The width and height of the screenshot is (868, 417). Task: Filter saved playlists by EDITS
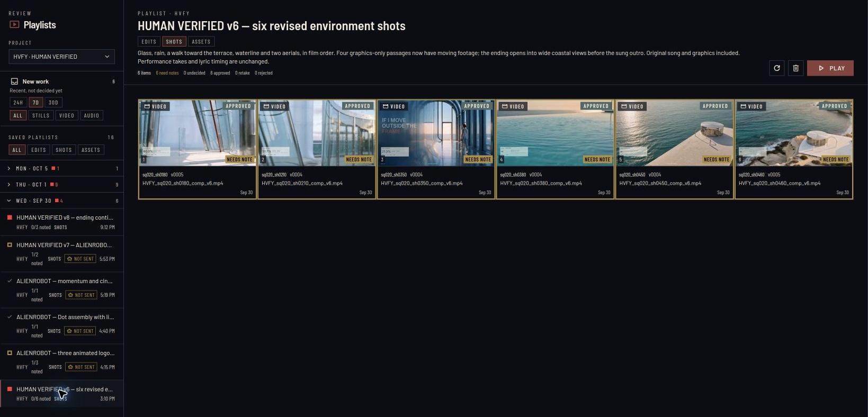39,150
